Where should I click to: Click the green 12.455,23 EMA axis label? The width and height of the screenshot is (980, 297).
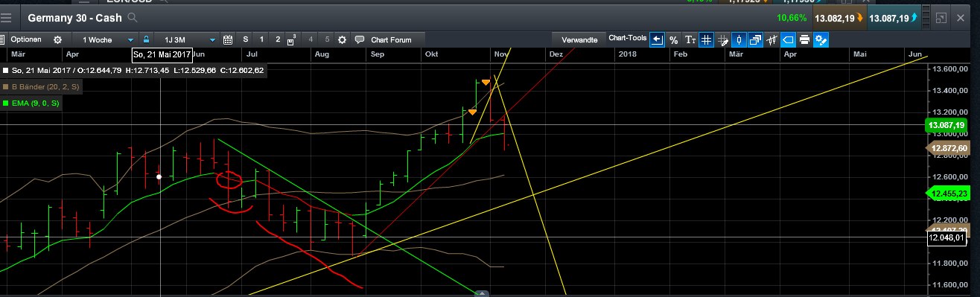click(x=948, y=194)
